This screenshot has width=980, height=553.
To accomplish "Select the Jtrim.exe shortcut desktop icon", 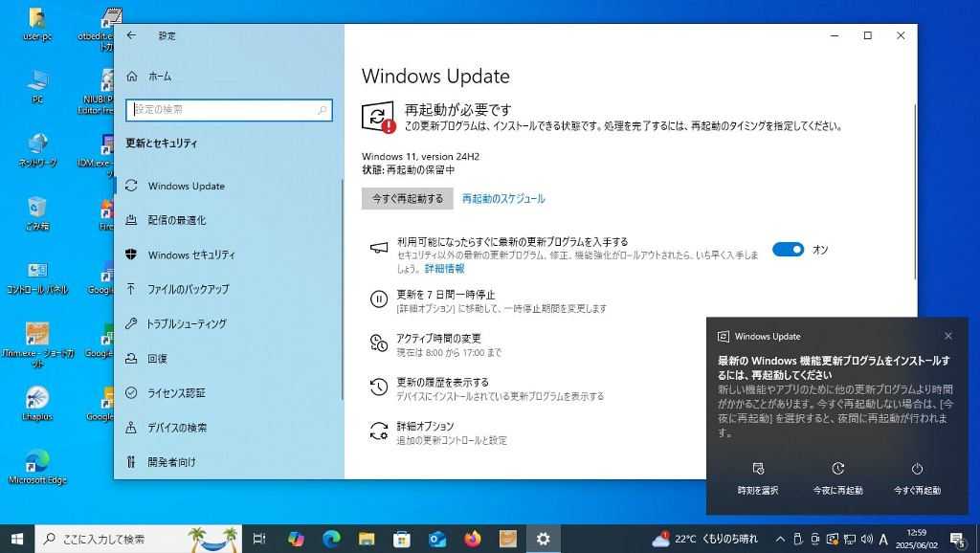I will (37, 345).
